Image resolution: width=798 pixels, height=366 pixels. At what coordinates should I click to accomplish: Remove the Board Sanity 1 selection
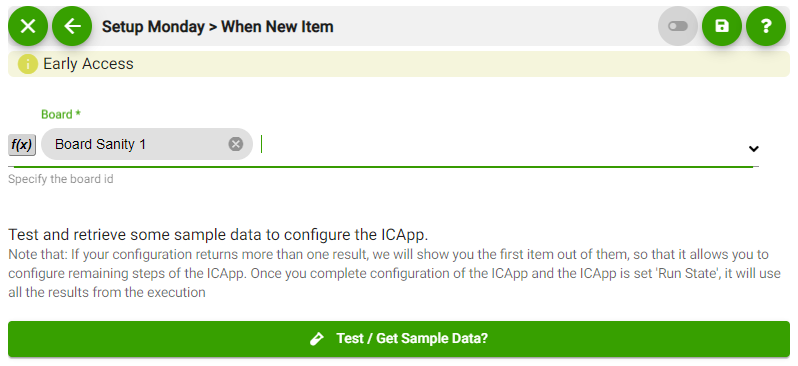coord(236,145)
